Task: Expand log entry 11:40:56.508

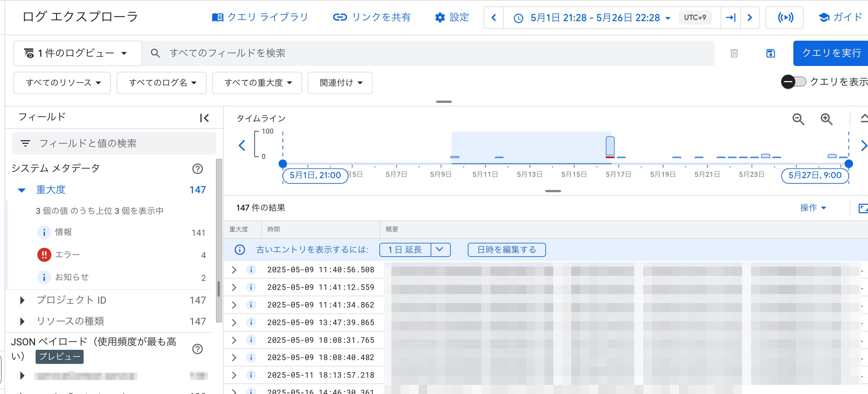Action: (x=234, y=270)
